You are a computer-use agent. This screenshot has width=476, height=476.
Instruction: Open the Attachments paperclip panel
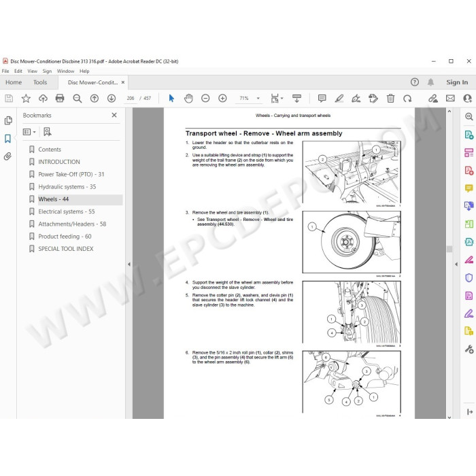click(x=8, y=156)
